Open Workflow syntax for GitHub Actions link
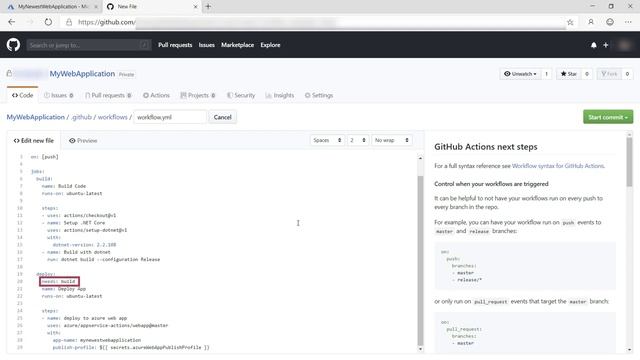 [x=558, y=166]
